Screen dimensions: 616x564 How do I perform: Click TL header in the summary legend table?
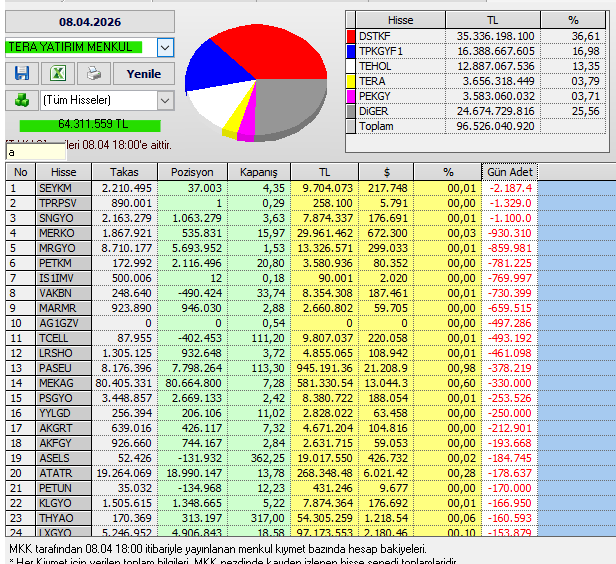click(493, 20)
